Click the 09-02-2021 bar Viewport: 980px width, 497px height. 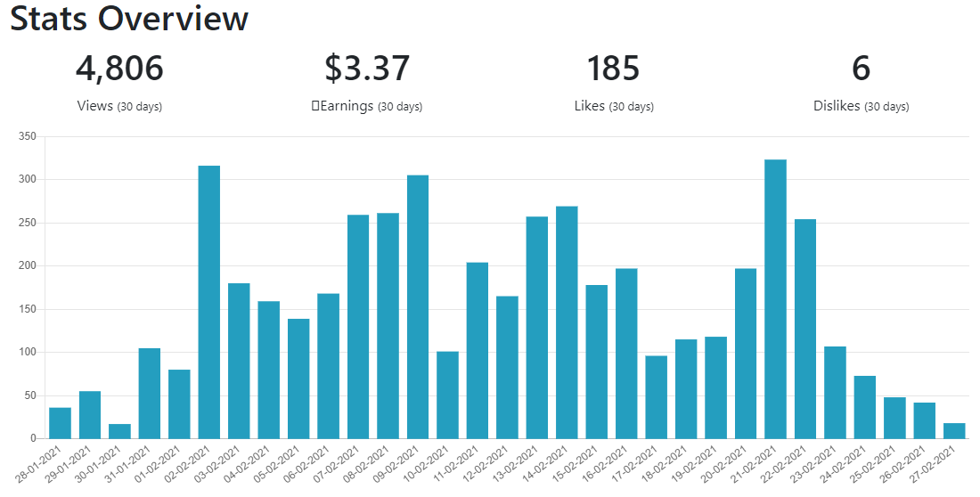(418, 307)
